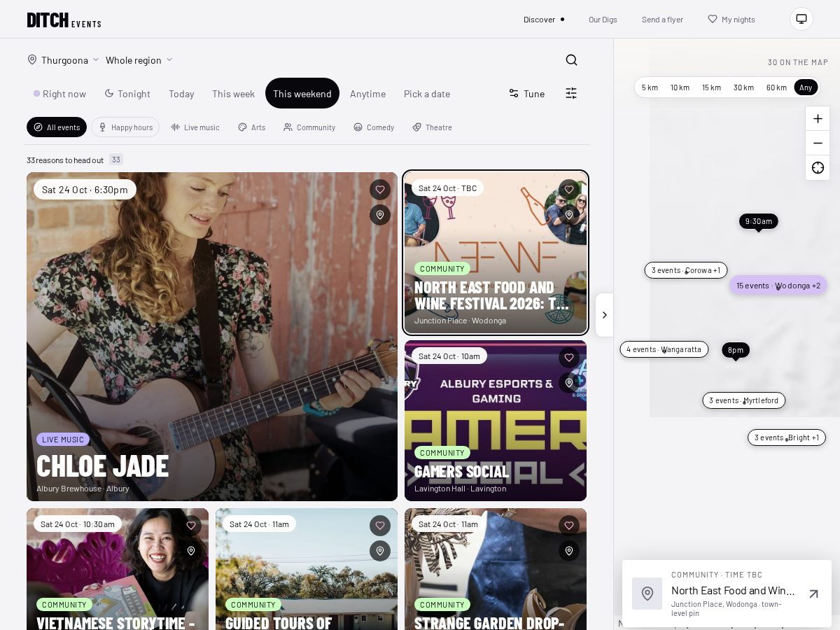Filter by Happy hours
The height and width of the screenshot is (630, 840).
125,127
